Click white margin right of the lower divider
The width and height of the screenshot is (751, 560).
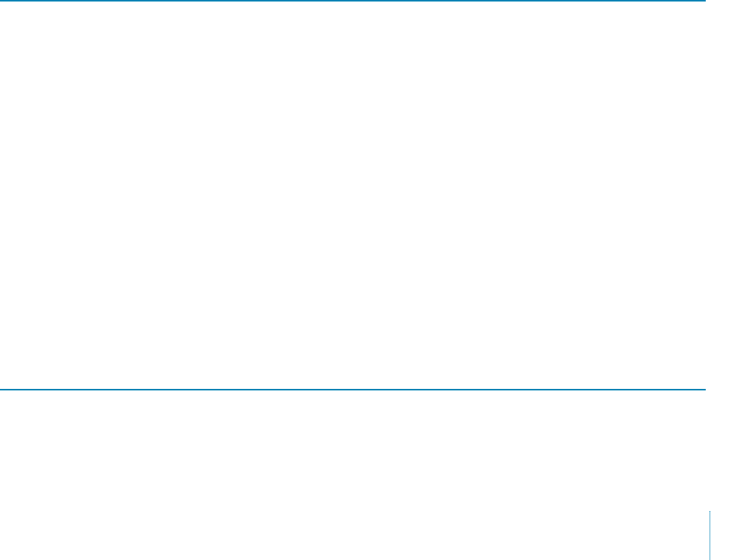[x=728, y=390]
